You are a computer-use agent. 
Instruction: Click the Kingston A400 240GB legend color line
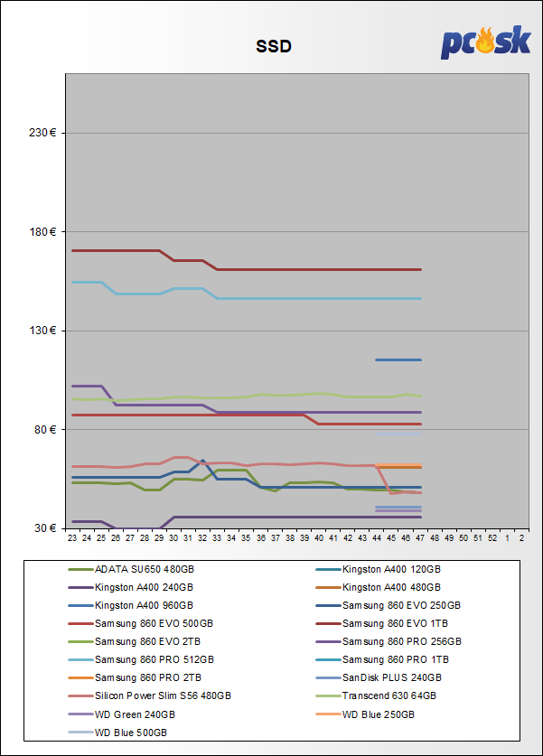(x=80, y=587)
